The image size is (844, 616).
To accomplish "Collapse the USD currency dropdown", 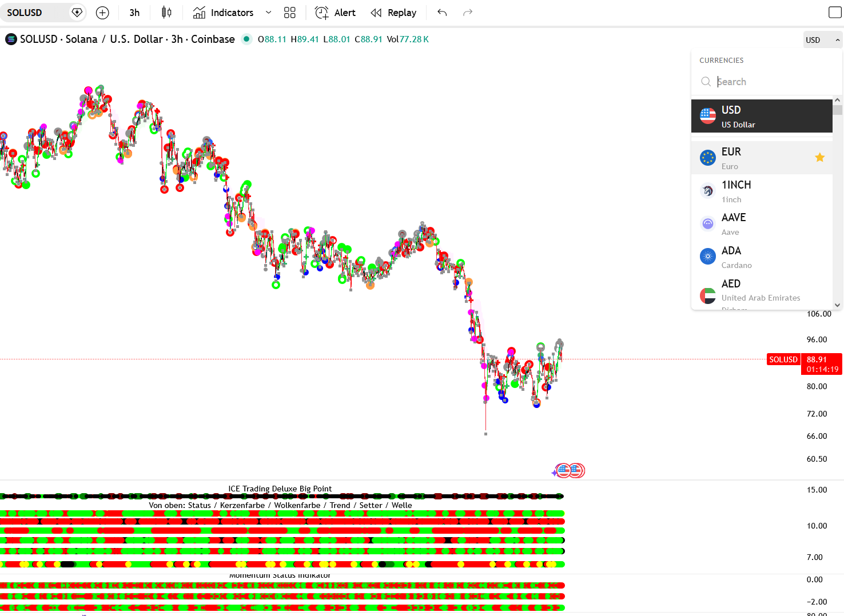I will point(822,40).
